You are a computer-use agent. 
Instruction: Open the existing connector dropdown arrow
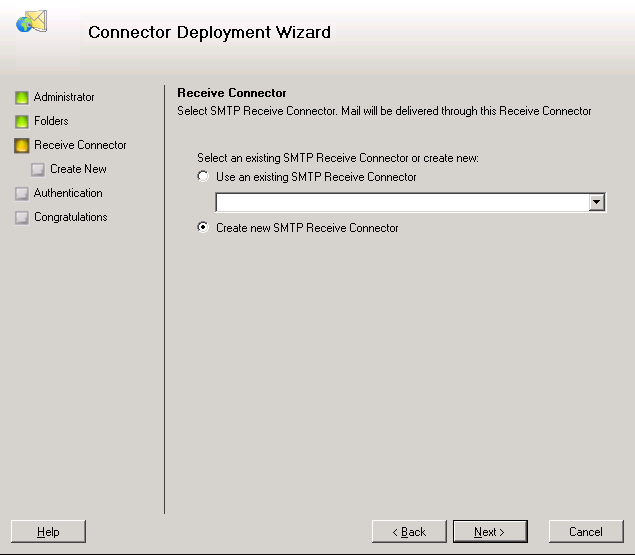[x=597, y=202]
